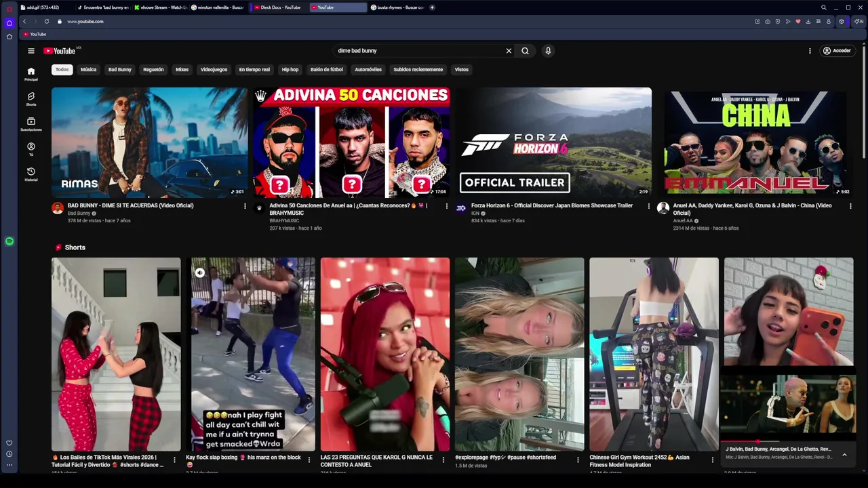Image resolution: width=868 pixels, height=488 pixels.
Task: Switch to busta rhymes search tab
Action: (397, 7)
